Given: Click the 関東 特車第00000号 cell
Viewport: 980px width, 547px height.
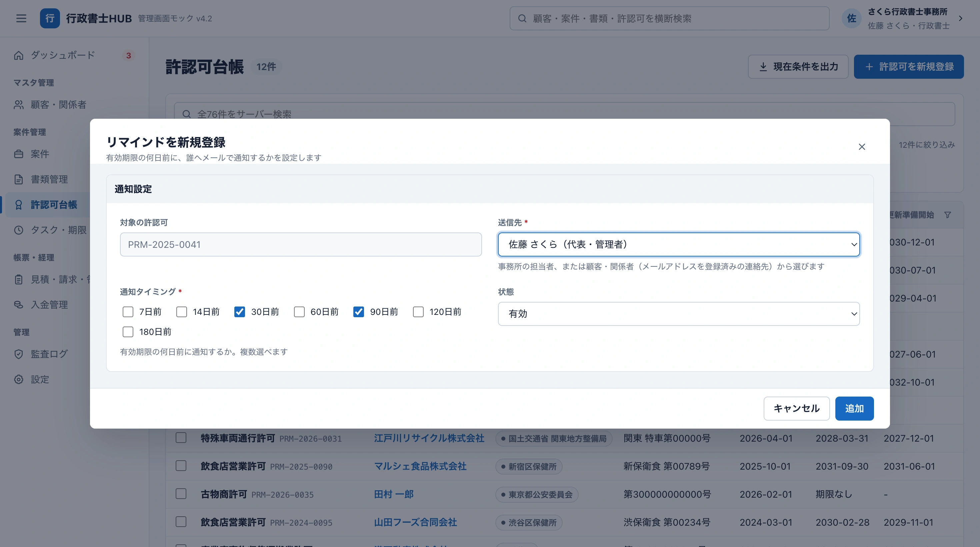Looking at the screenshot, I should (x=667, y=438).
